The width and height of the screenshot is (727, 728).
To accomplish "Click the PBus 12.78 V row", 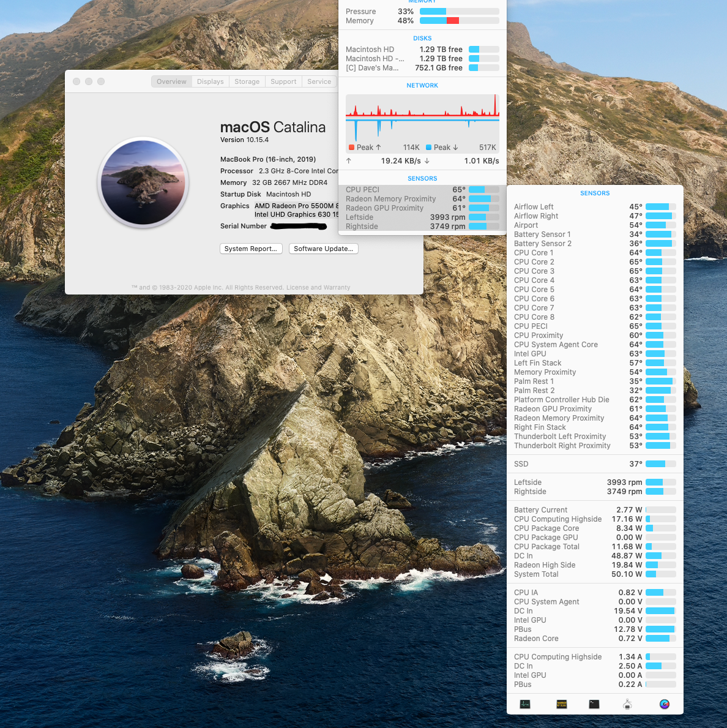I will (595, 629).
